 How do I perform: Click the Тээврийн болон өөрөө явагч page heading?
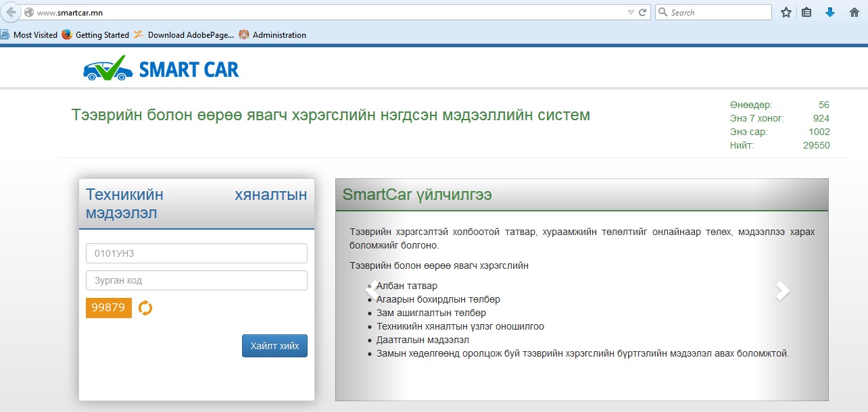[331, 115]
